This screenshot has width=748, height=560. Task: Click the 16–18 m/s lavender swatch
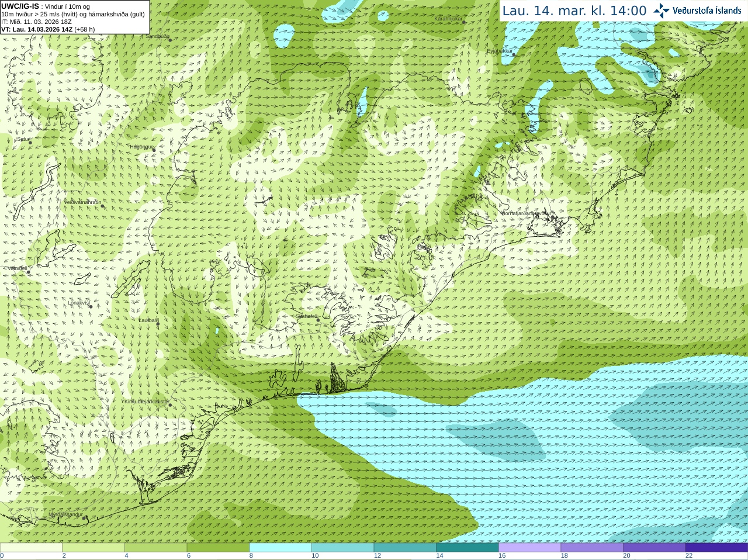coord(529,548)
